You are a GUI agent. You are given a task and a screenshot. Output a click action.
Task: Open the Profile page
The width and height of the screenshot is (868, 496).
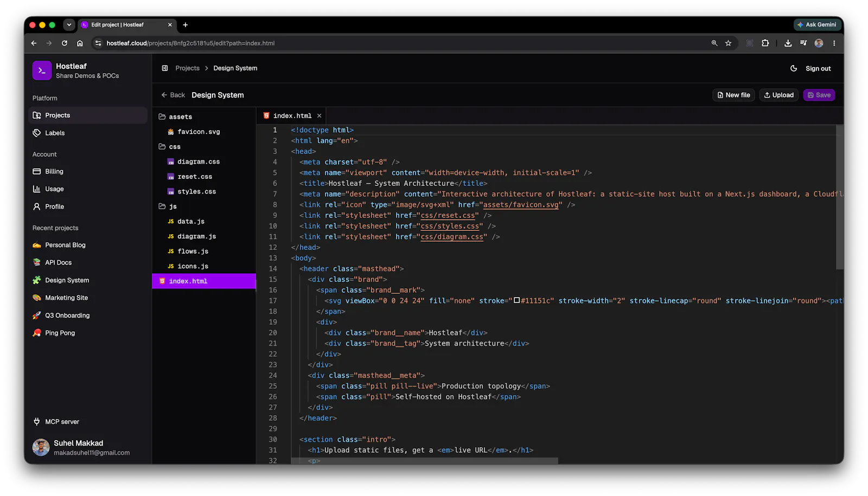[88, 207]
